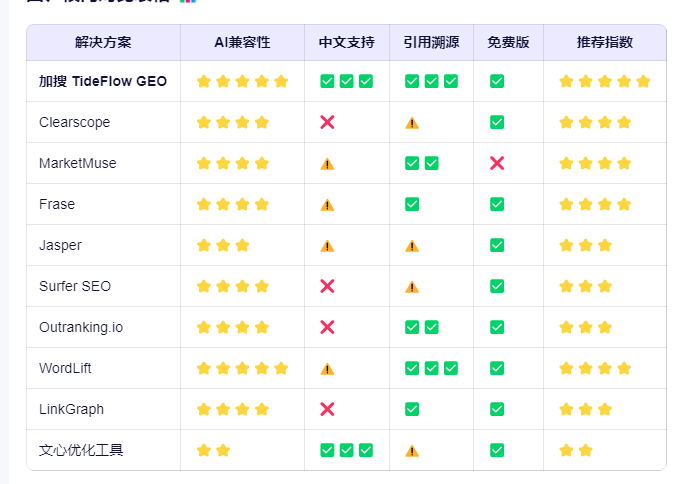Click the green check in Surfer SEO's 免费版 cell

click(497, 286)
